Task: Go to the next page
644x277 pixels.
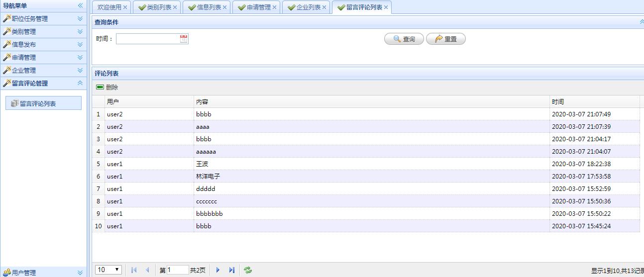Action: (x=218, y=270)
